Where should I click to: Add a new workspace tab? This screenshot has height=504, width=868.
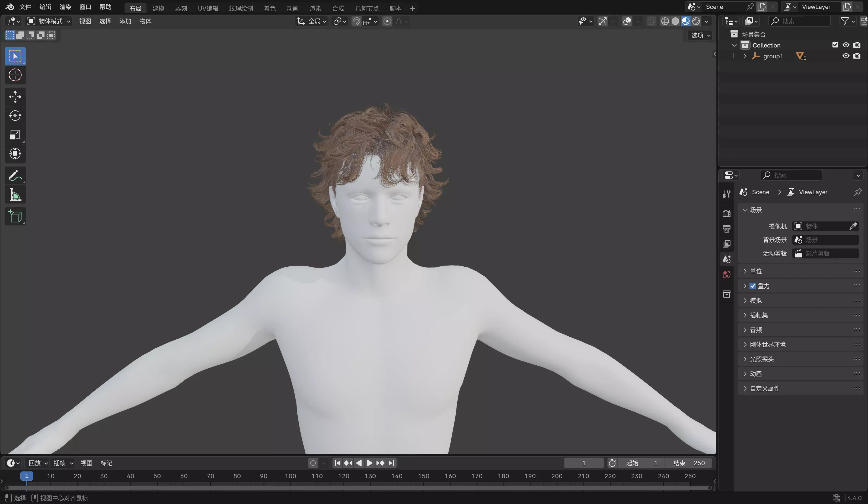click(412, 8)
